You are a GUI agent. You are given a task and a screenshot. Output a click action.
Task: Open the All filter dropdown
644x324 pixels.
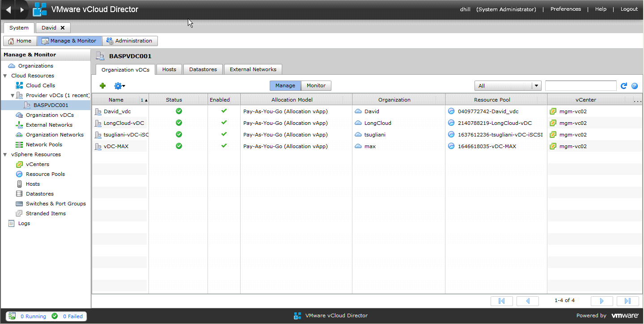508,86
